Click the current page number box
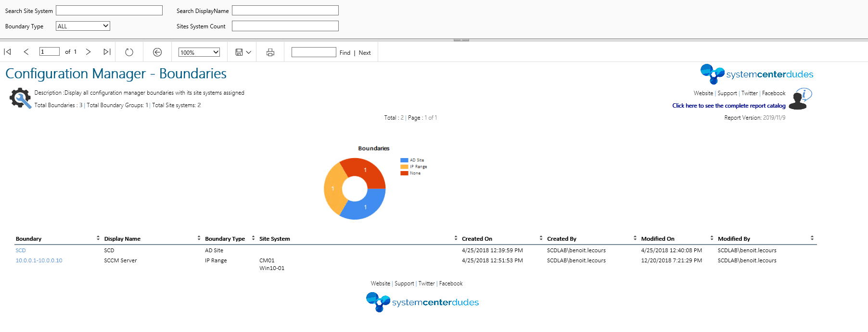The image size is (868, 332). (x=50, y=51)
